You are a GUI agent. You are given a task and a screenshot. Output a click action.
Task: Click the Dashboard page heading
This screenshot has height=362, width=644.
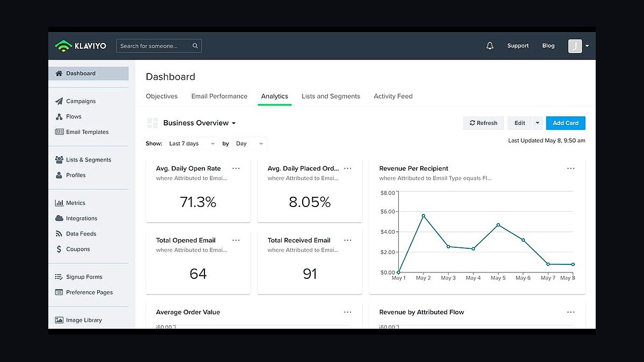click(171, 77)
